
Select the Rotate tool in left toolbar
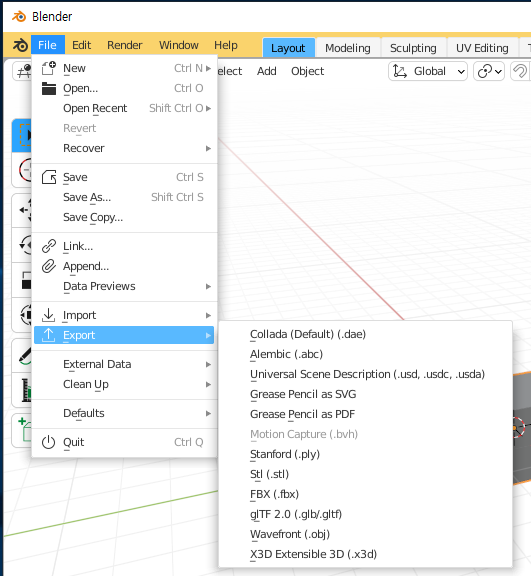click(x=23, y=245)
